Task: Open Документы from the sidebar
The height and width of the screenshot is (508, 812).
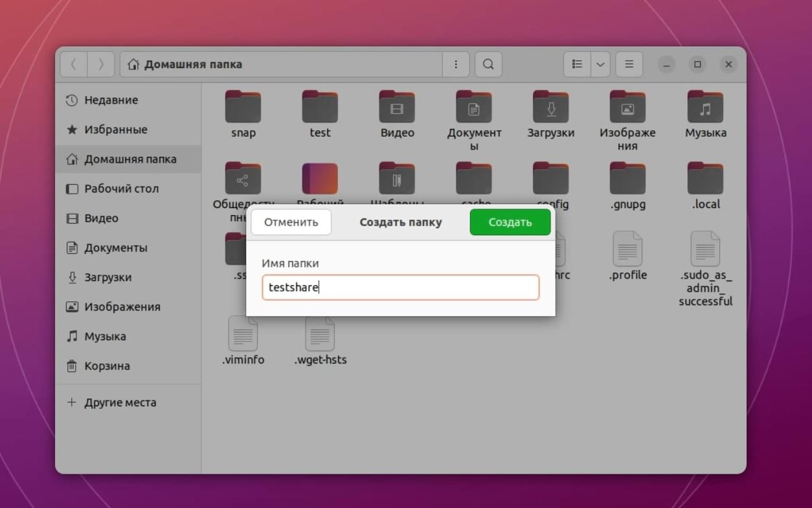Action: point(128,248)
